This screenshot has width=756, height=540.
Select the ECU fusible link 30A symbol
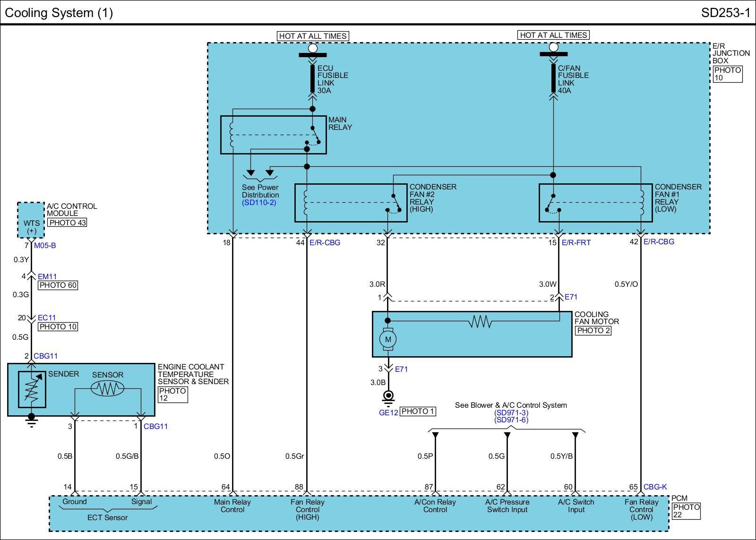[312, 78]
